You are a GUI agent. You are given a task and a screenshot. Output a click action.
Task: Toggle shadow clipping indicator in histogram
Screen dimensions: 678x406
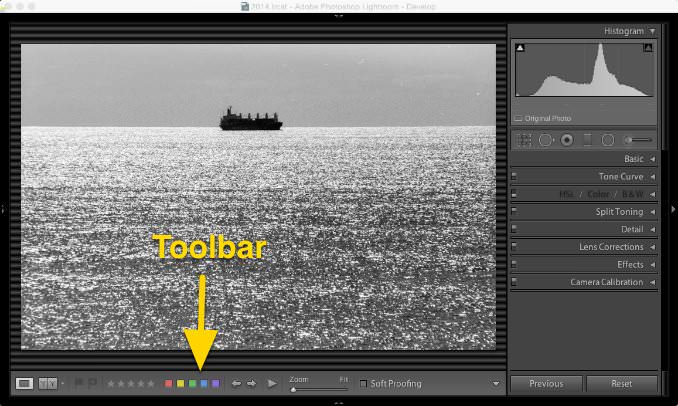521,48
